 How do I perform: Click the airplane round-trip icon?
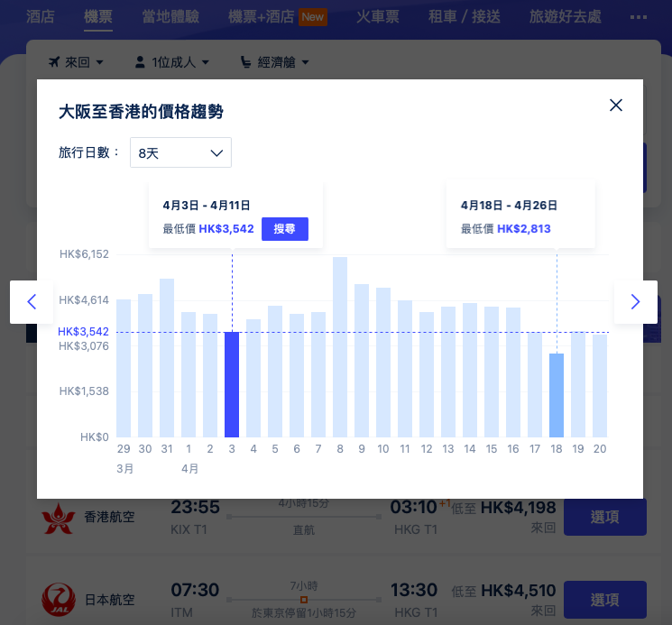coord(53,62)
